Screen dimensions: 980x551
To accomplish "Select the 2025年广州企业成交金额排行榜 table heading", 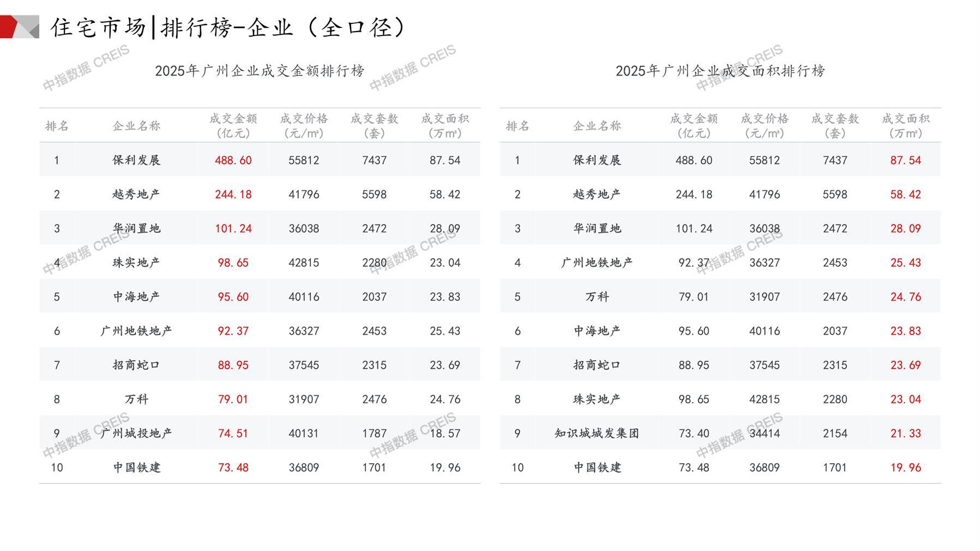I will [260, 71].
